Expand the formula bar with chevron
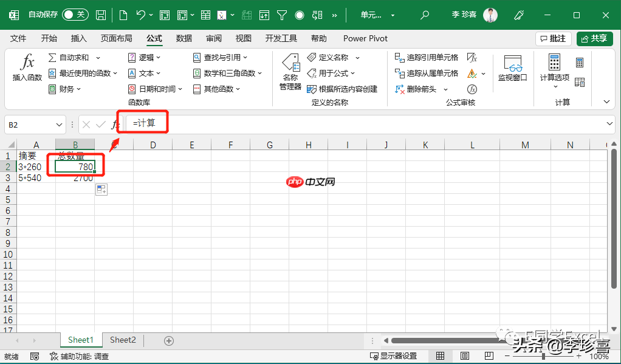621x364 pixels. [610, 124]
